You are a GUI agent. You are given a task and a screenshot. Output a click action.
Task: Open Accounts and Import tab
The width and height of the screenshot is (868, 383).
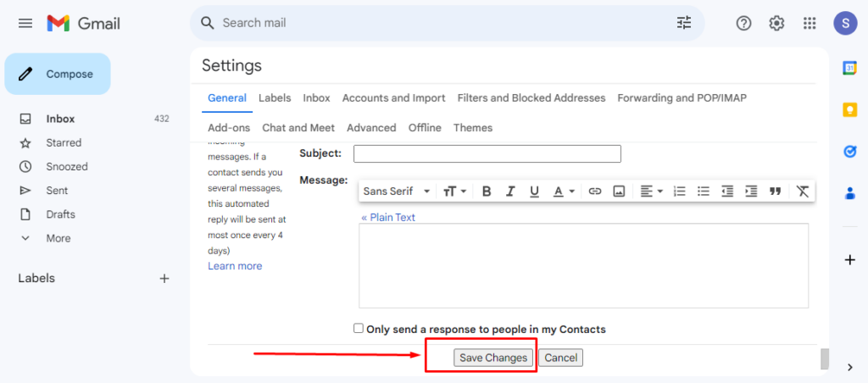(x=393, y=98)
